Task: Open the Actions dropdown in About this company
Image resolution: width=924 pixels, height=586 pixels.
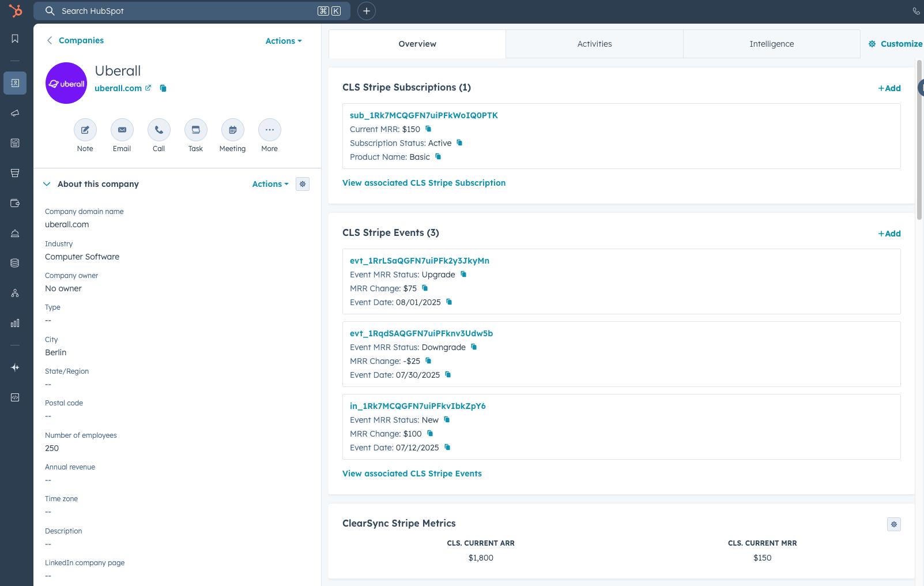Action: pyautogui.click(x=270, y=184)
